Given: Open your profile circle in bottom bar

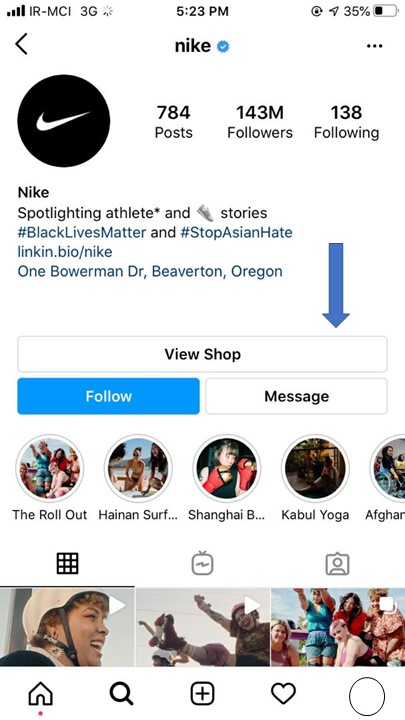Looking at the screenshot, I should (366, 696).
